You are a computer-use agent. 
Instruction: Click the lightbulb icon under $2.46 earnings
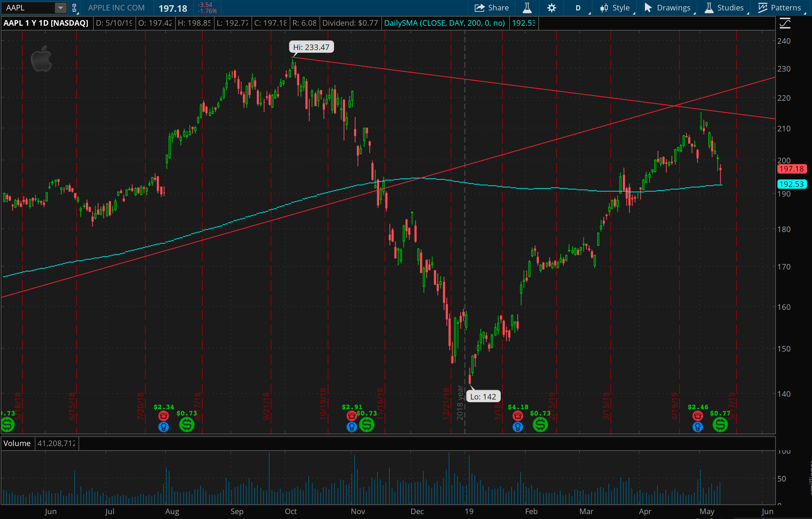[x=697, y=427]
